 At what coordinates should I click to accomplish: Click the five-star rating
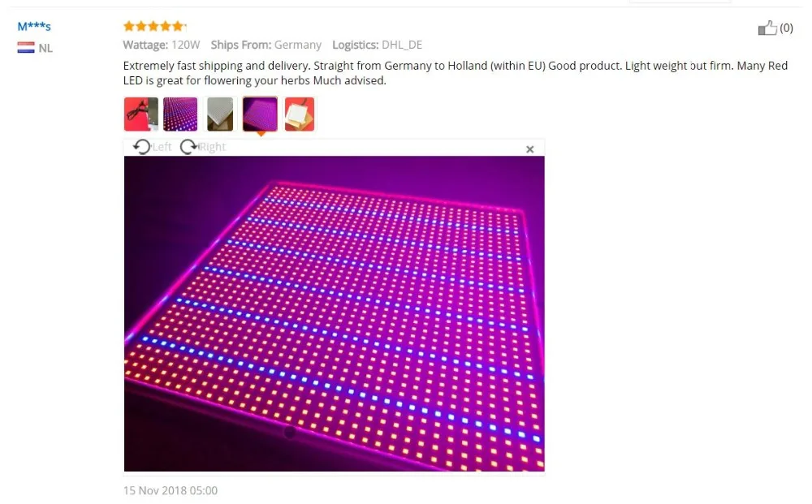[x=154, y=26]
